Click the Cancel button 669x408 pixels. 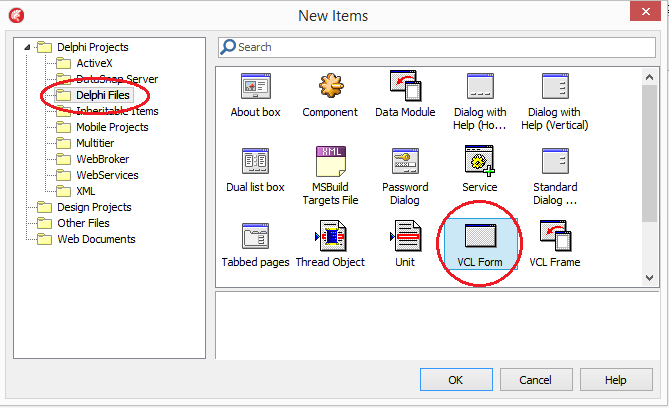coord(536,379)
